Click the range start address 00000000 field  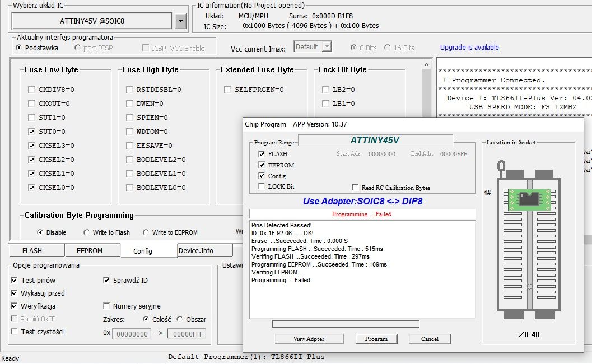pos(132,334)
